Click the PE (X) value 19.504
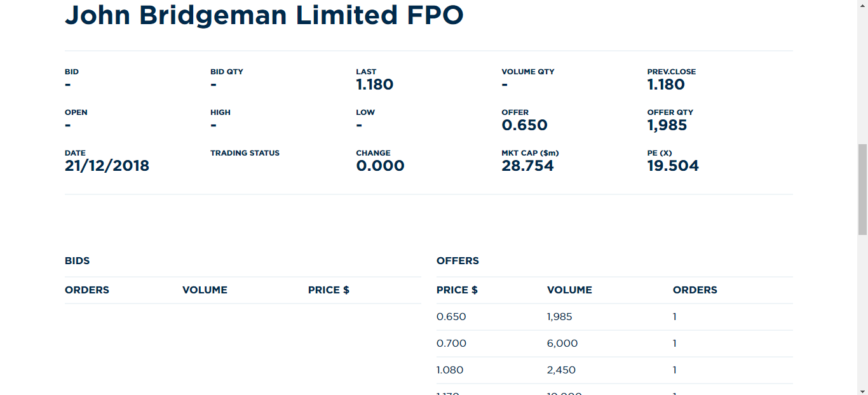868x395 pixels. [673, 166]
